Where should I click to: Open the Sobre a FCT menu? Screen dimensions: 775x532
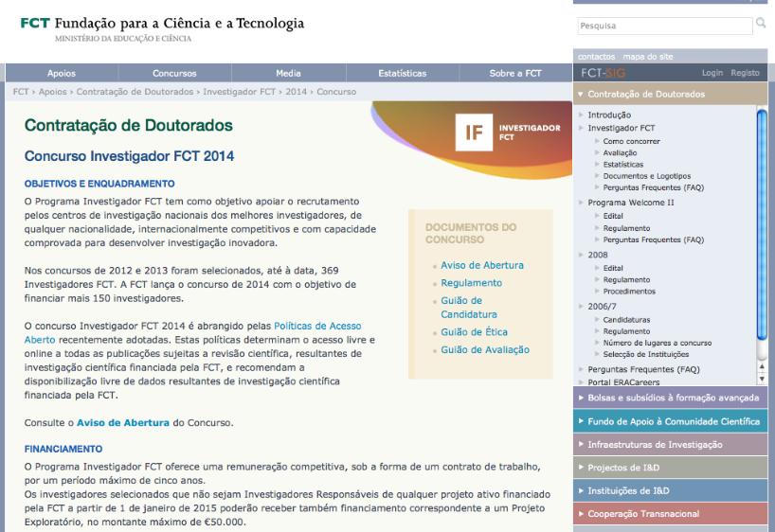point(515,73)
